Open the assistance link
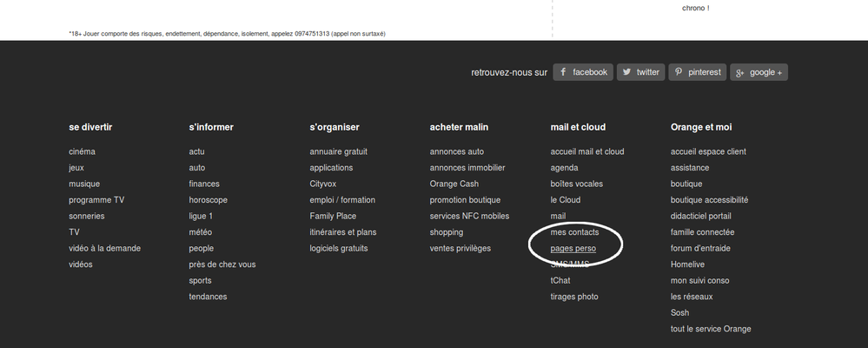 (x=690, y=168)
